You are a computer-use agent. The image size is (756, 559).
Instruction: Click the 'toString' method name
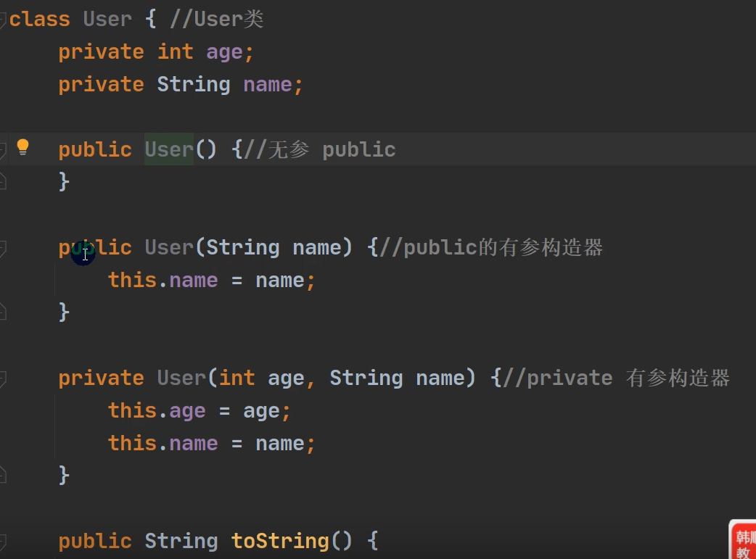280,541
